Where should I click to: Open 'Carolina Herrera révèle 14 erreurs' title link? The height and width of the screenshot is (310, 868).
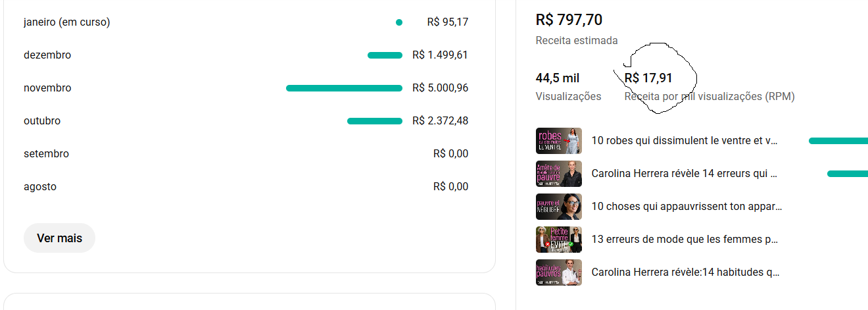(x=684, y=174)
